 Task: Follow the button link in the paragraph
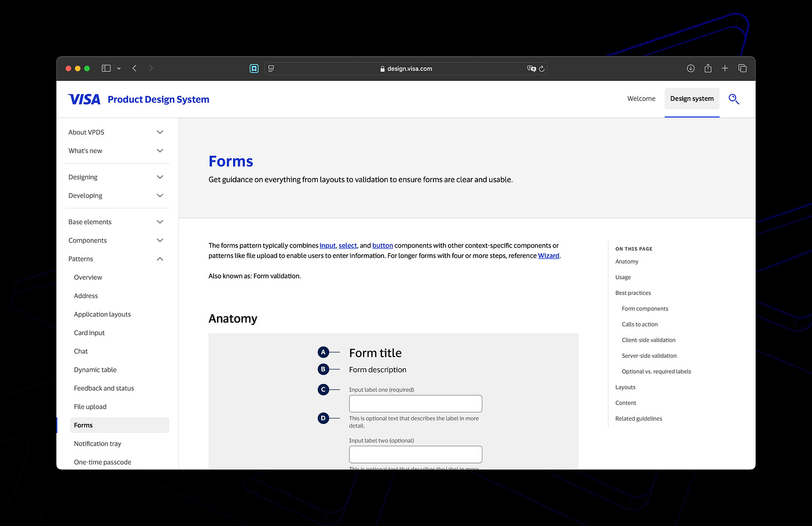click(383, 245)
